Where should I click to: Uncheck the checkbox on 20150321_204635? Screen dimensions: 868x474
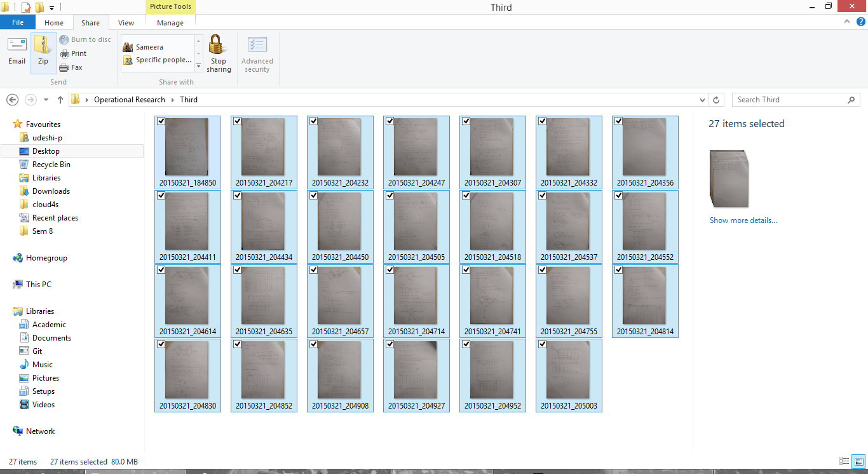click(238, 270)
